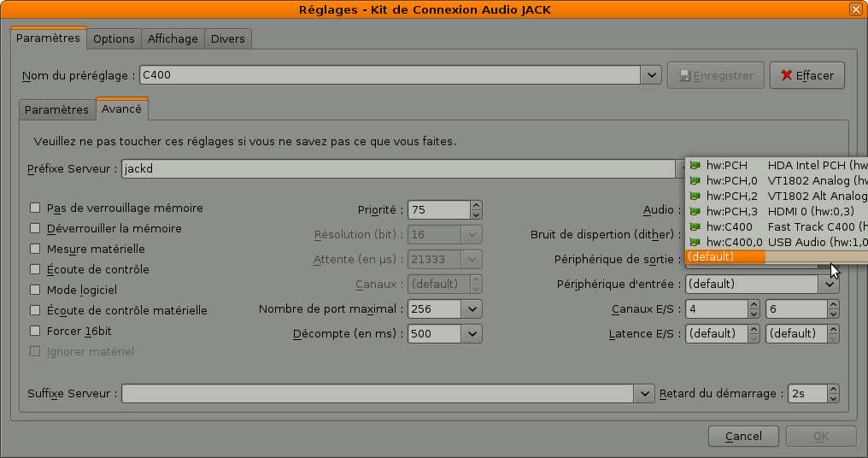This screenshot has height=458, width=868.
Task: Click the Enregistrer button
Action: coord(716,75)
